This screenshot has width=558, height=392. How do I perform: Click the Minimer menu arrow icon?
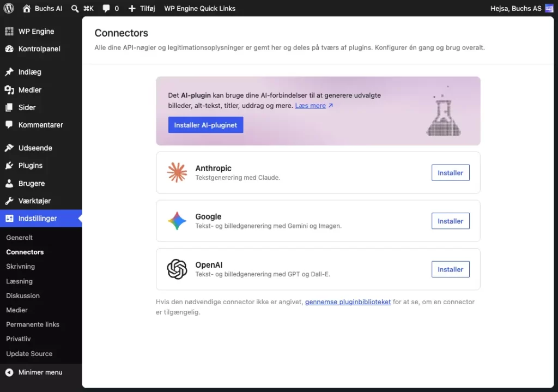(9, 372)
